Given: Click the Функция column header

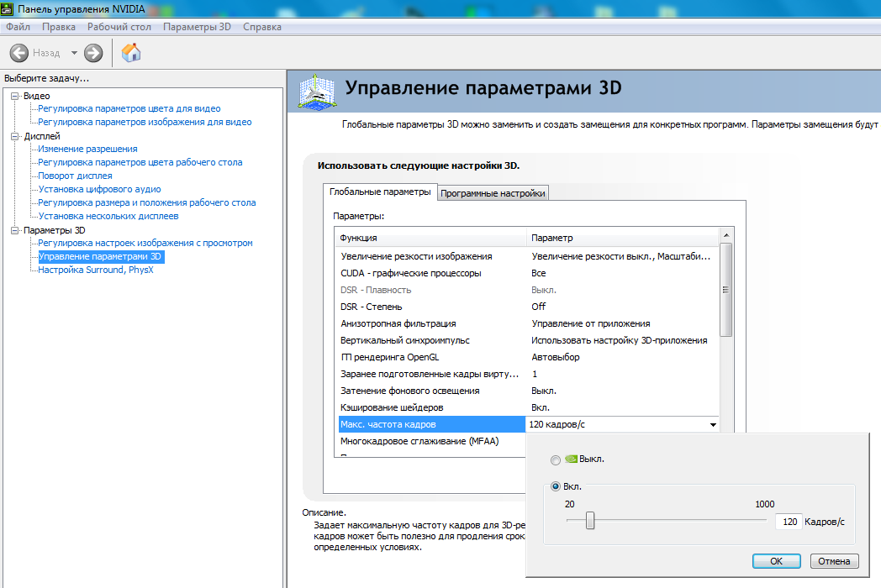Looking at the screenshot, I should [430, 238].
